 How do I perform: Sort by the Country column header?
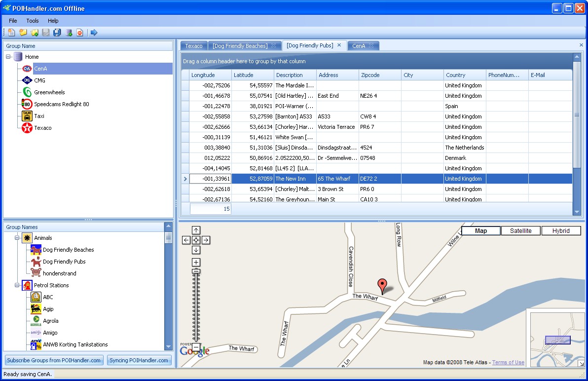point(465,75)
